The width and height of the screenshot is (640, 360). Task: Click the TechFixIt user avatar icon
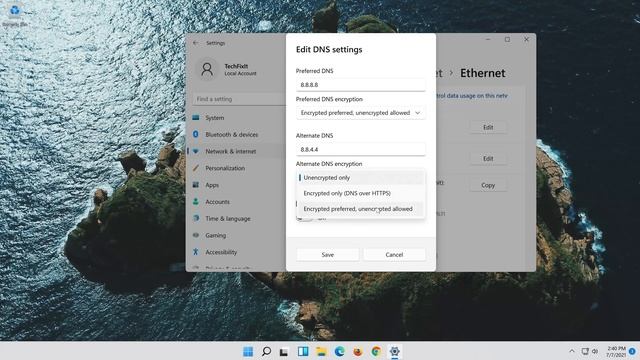click(207, 69)
